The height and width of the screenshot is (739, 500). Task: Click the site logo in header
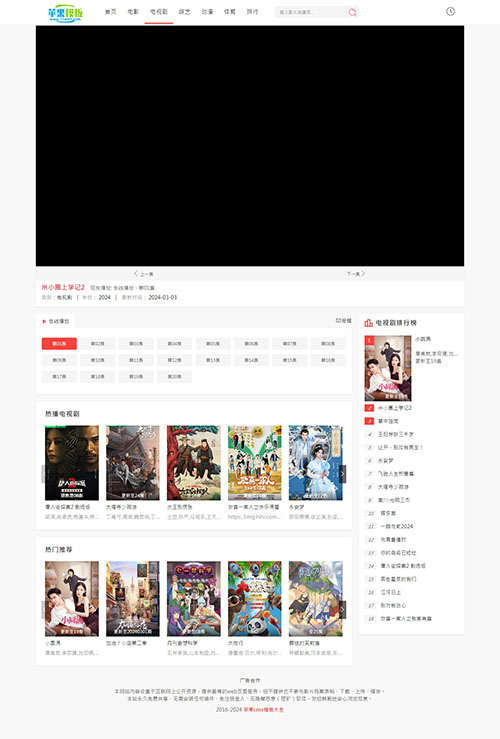[65, 13]
